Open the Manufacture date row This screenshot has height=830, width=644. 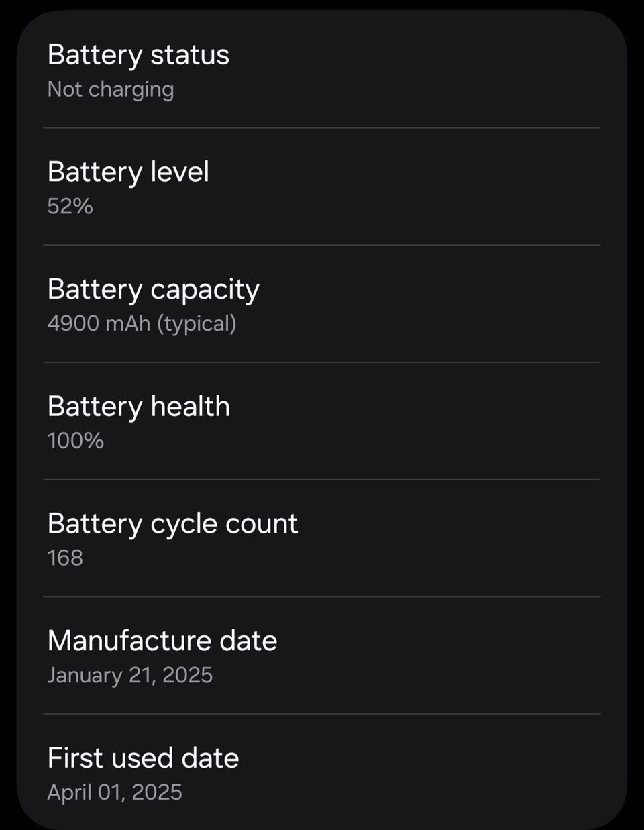pos(322,656)
